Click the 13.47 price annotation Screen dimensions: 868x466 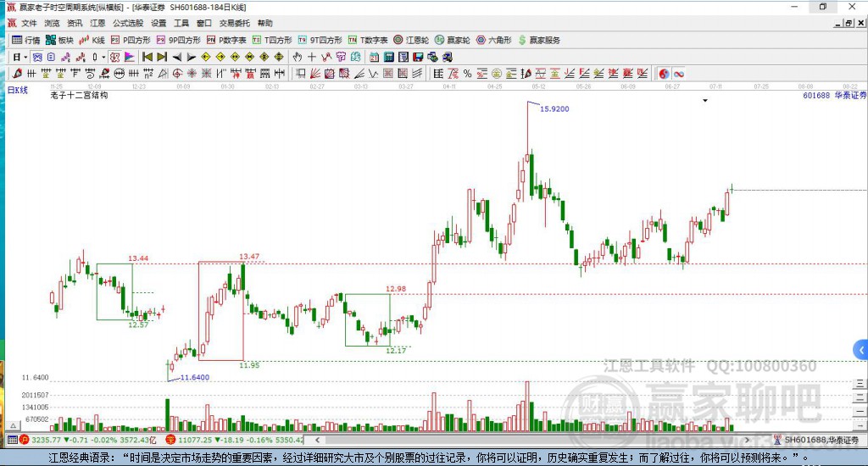[249, 256]
